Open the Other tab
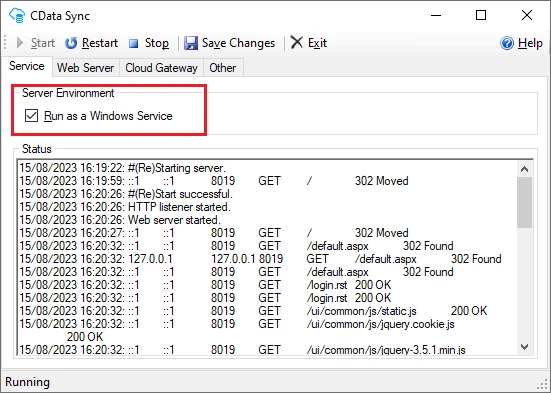Viewport: 551px width, 393px height. 222,68
